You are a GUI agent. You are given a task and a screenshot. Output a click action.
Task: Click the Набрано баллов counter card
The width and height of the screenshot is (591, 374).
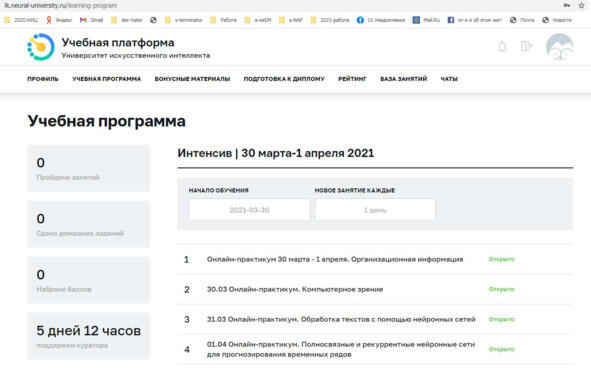[89, 280]
